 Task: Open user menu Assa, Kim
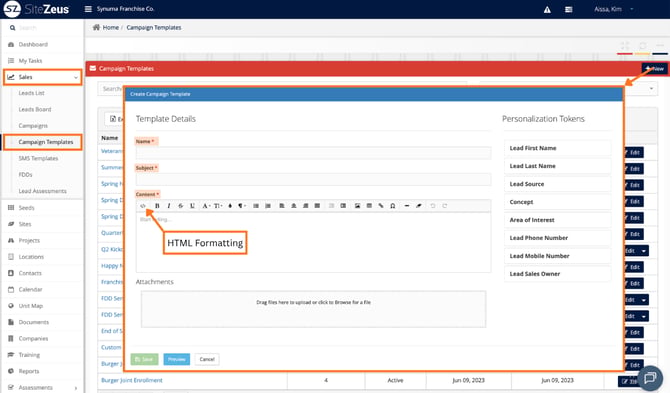coord(613,9)
